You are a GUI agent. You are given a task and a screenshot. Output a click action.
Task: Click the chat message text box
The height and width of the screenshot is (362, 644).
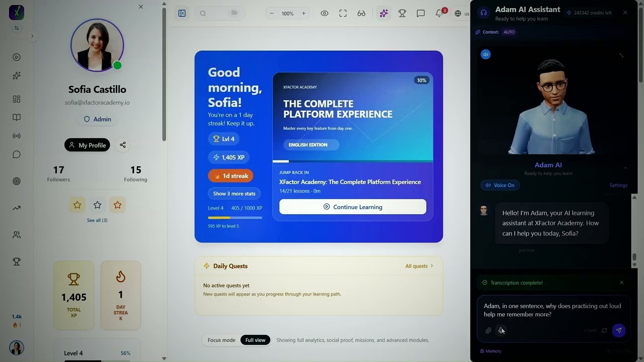point(552,310)
